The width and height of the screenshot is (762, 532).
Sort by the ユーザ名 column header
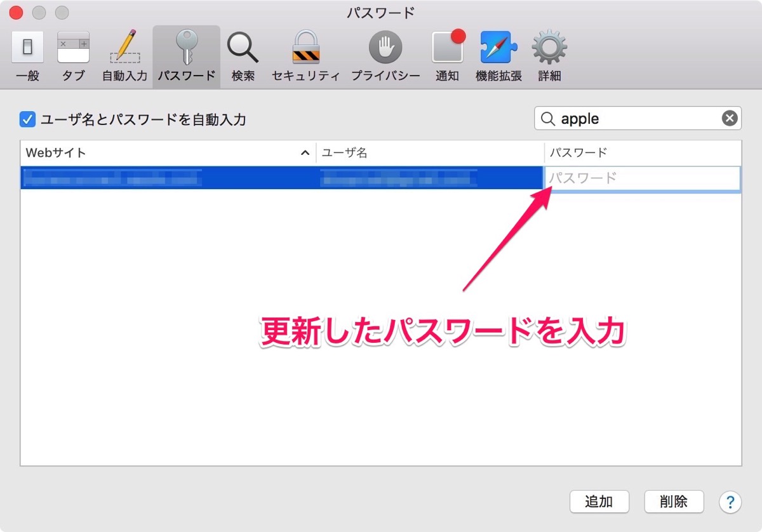coord(430,152)
